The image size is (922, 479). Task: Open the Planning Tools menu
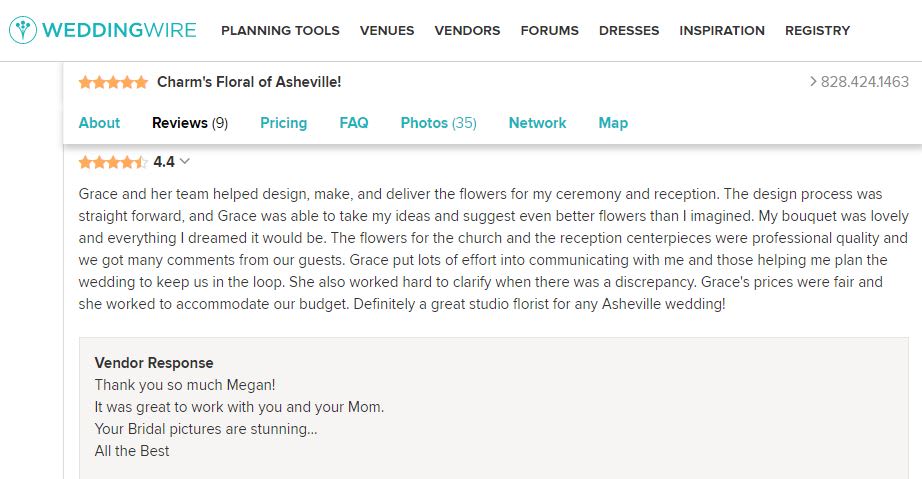280,30
